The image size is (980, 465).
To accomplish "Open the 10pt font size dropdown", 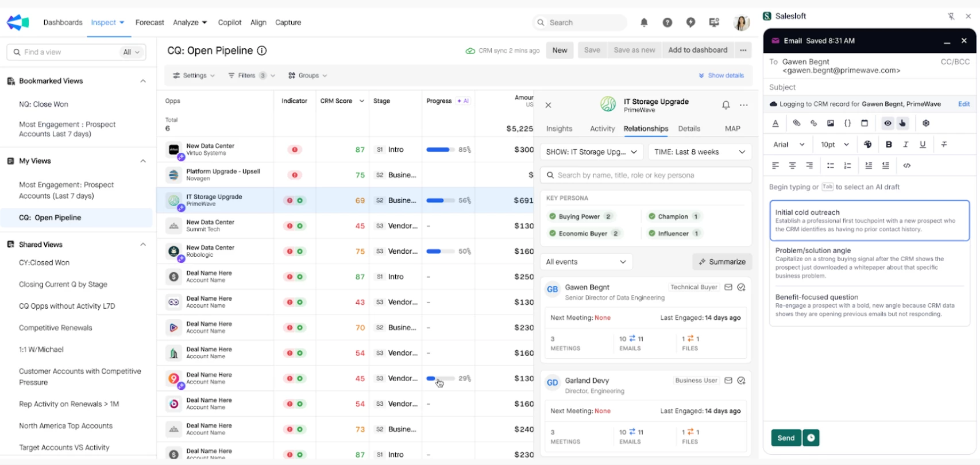I will 835,144.
